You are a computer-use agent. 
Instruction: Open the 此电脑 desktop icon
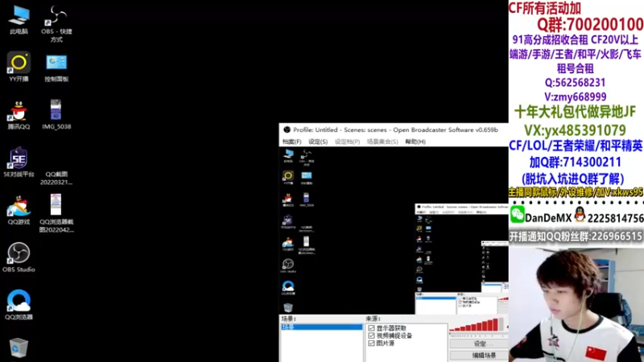19,19
